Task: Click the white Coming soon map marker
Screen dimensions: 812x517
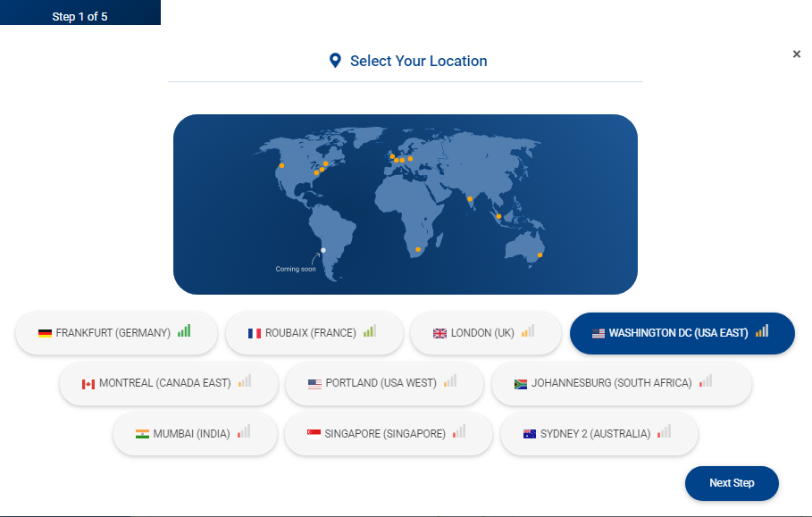Action: [323, 250]
